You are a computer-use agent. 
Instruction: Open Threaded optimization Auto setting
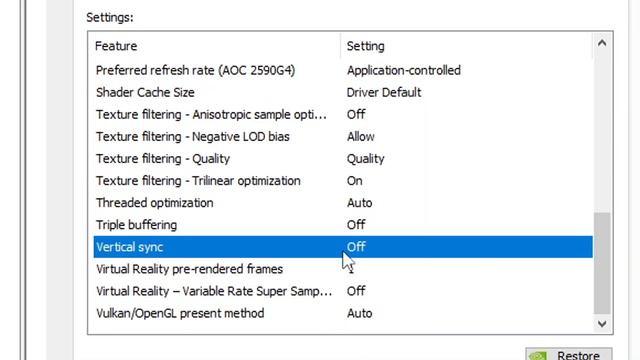(359, 203)
